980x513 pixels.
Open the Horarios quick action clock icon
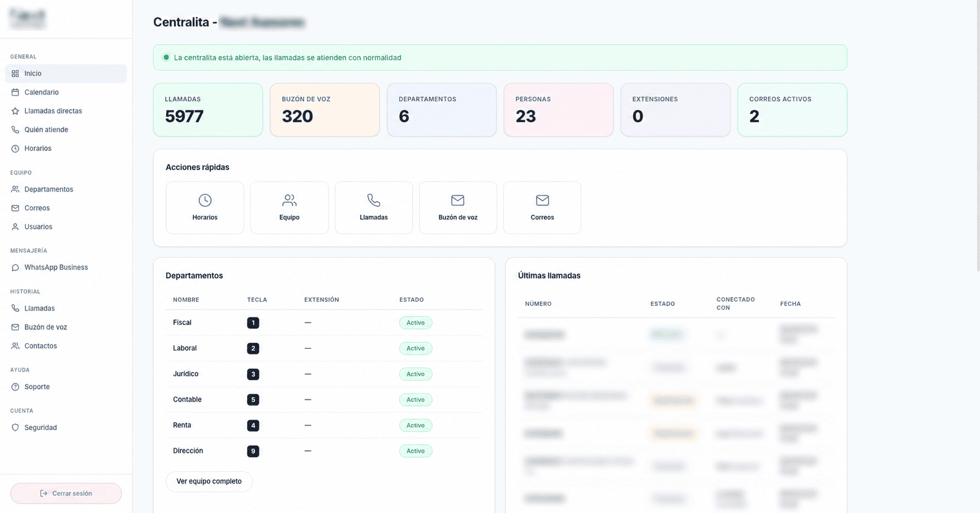[205, 200]
